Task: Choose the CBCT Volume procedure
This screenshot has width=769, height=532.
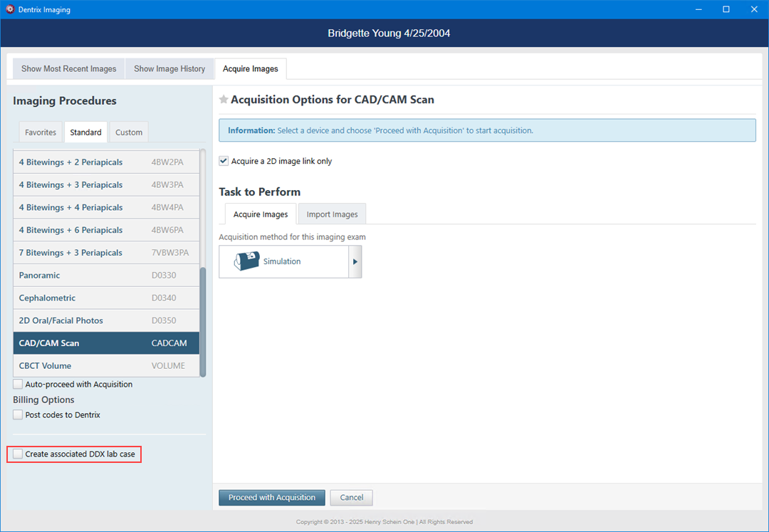Action: (106, 365)
